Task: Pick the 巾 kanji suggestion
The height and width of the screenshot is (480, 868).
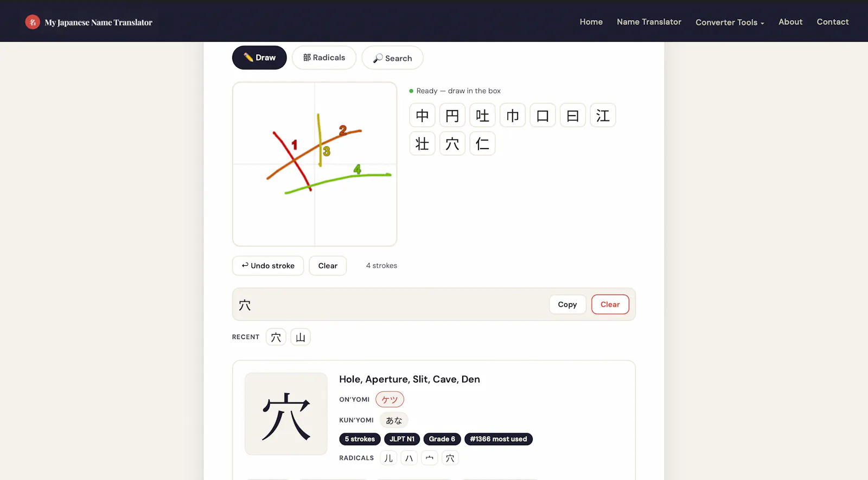Action: pos(513,116)
